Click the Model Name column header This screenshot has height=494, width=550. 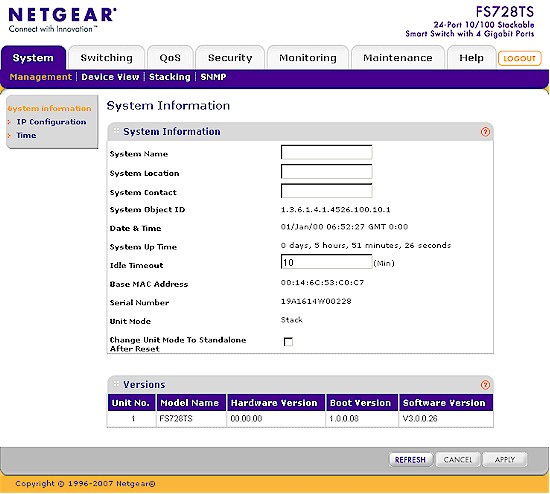point(191,403)
